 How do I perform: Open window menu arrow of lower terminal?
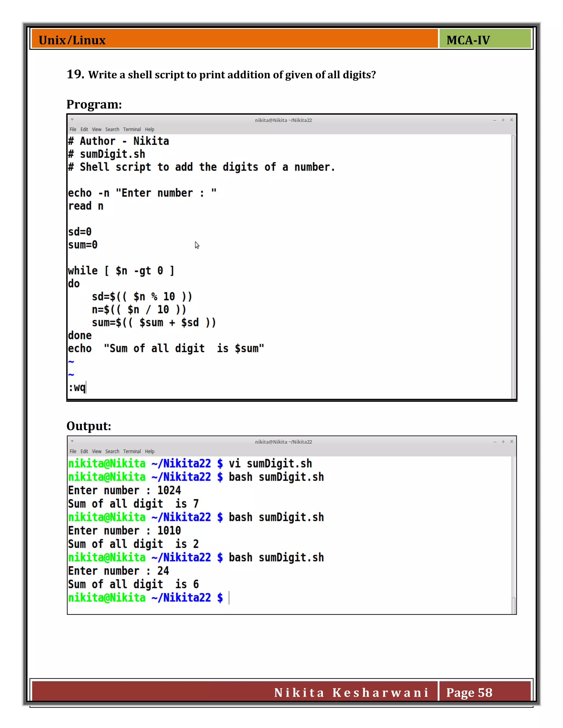coord(72,441)
